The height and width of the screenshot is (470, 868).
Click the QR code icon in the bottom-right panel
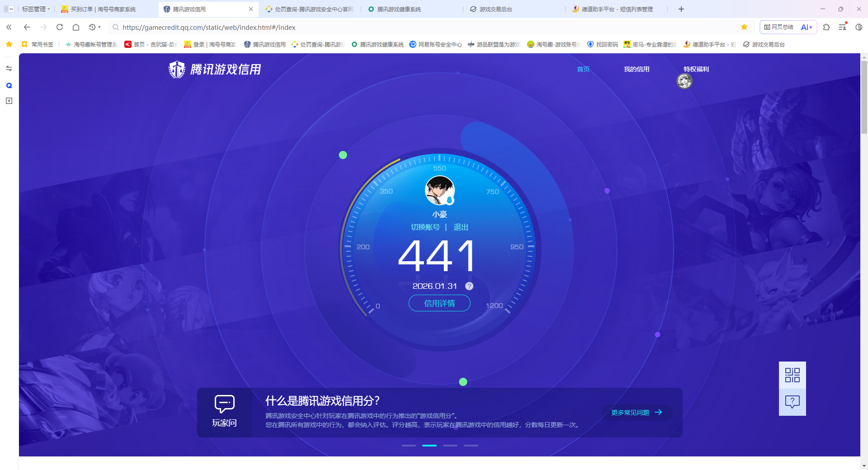pos(792,375)
